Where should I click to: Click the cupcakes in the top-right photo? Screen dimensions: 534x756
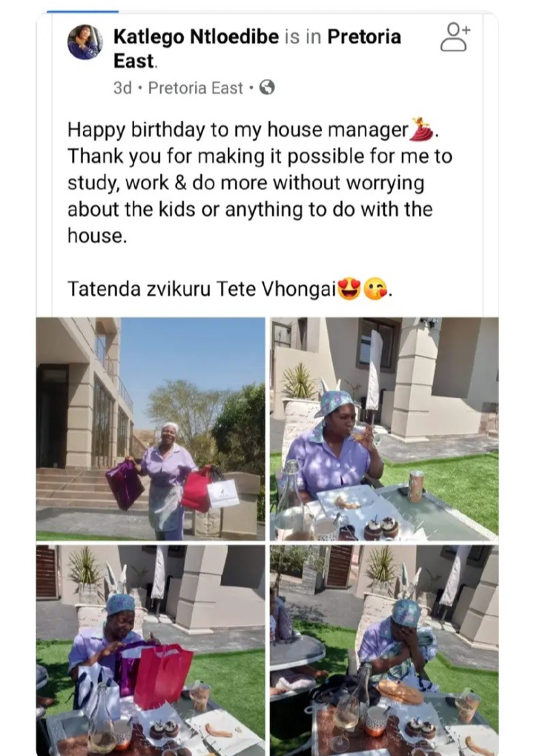click(381, 528)
